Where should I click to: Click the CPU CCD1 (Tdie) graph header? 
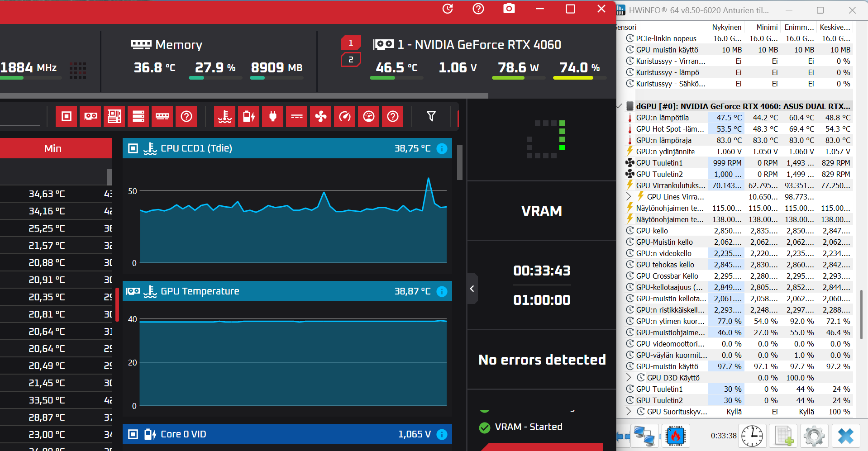coord(287,148)
